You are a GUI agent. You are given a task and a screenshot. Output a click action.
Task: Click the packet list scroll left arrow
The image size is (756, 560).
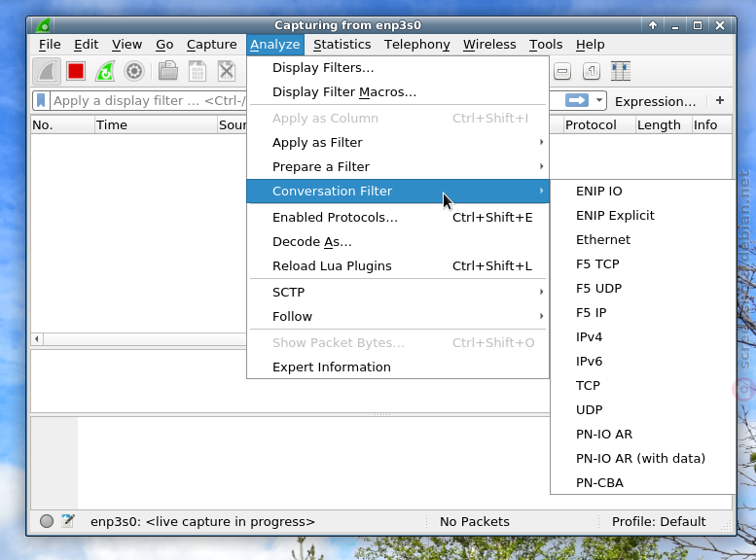(x=37, y=338)
